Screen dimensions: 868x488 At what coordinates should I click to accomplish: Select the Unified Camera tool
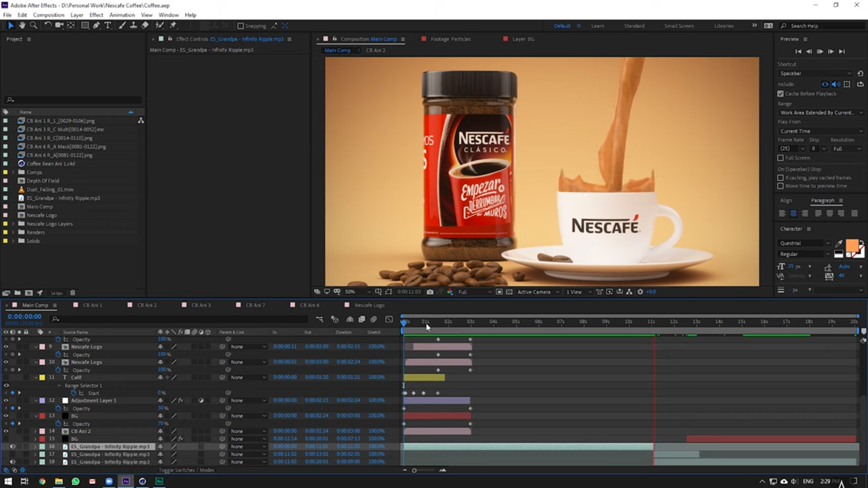point(60,26)
